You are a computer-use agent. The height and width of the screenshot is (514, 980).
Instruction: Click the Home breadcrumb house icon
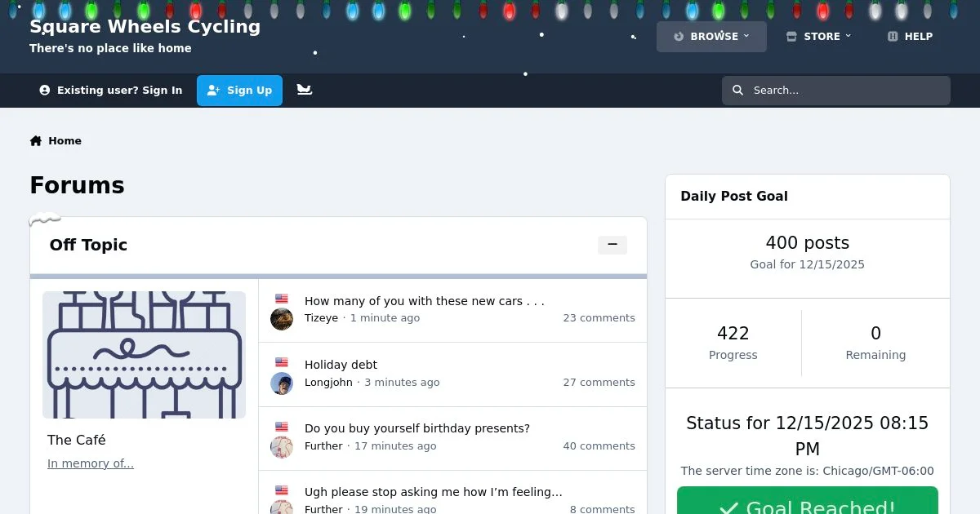[x=36, y=141]
